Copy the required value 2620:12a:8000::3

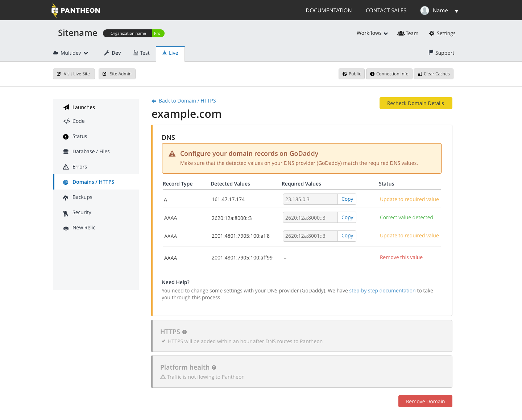tap(347, 217)
